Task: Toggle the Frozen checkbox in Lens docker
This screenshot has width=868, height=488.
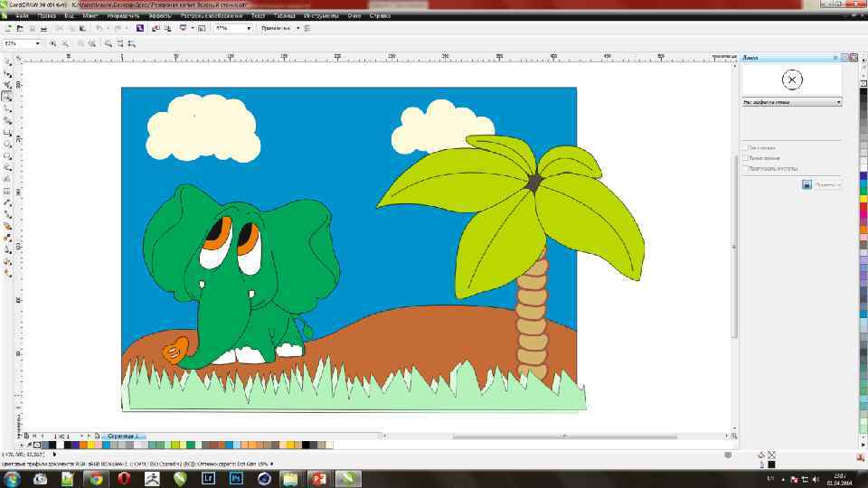Action: pyautogui.click(x=745, y=147)
